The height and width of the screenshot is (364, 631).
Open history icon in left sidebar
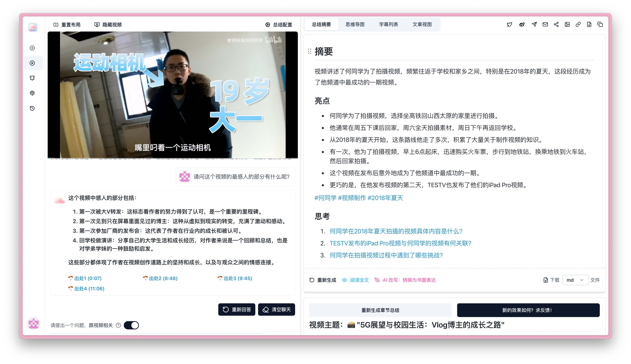pos(32,108)
